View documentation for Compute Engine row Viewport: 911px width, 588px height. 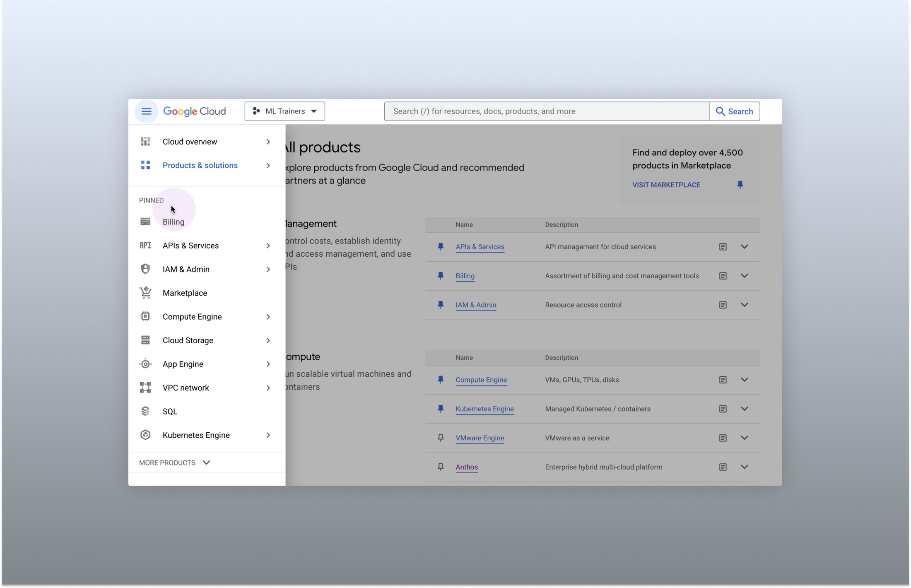coord(723,380)
